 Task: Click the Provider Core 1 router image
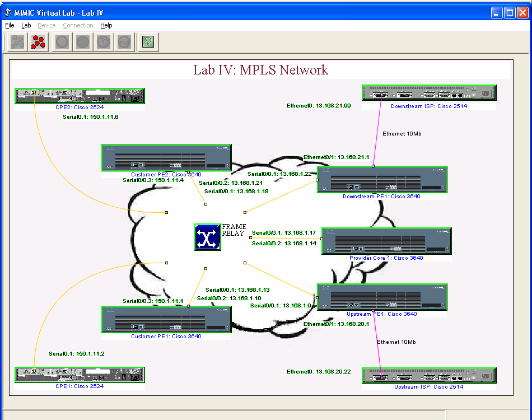click(x=385, y=241)
